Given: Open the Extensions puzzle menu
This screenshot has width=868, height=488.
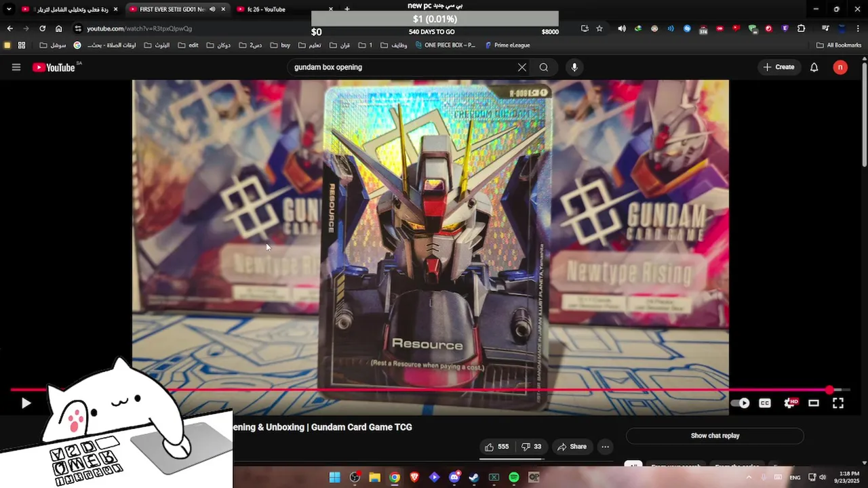Looking at the screenshot, I should coord(802,28).
